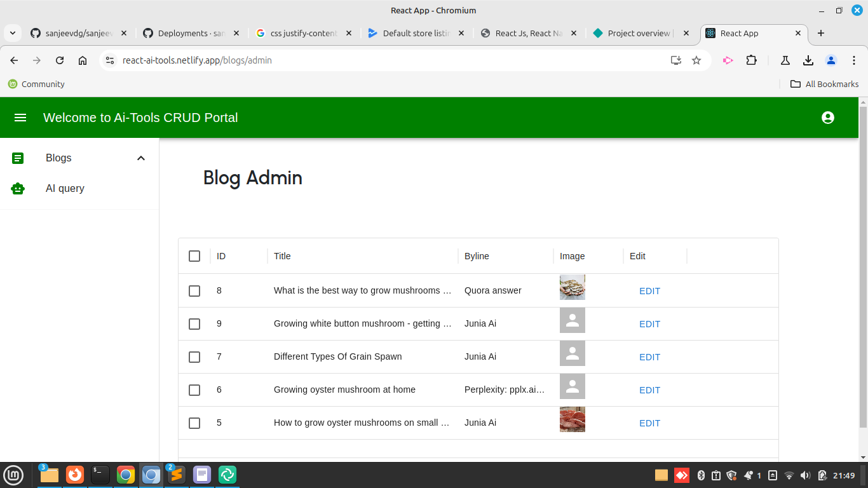868x488 pixels.
Task: Open the downloads icon in the toolbar
Action: click(x=808, y=60)
